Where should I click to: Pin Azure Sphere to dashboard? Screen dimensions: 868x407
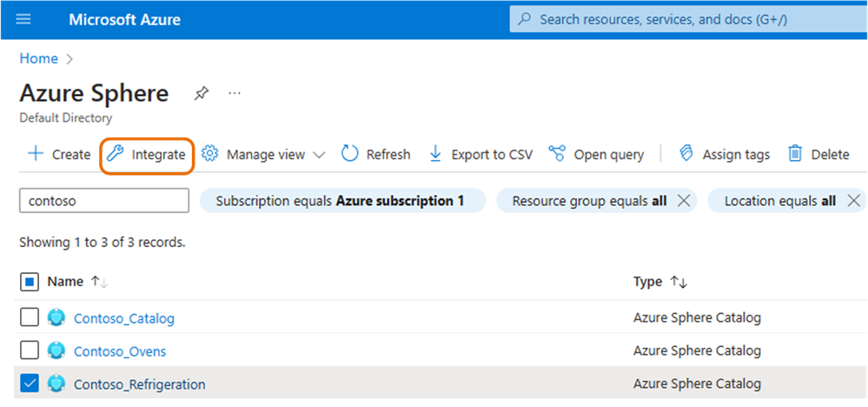pyautogui.click(x=201, y=94)
